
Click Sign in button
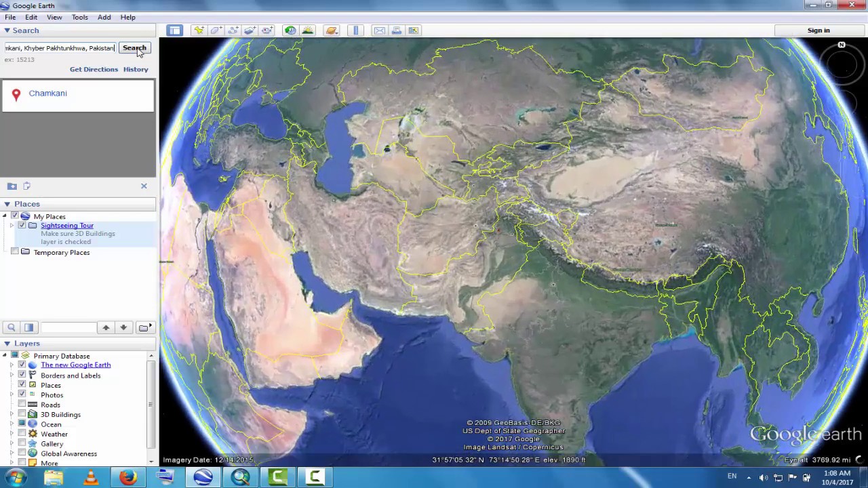tap(818, 30)
